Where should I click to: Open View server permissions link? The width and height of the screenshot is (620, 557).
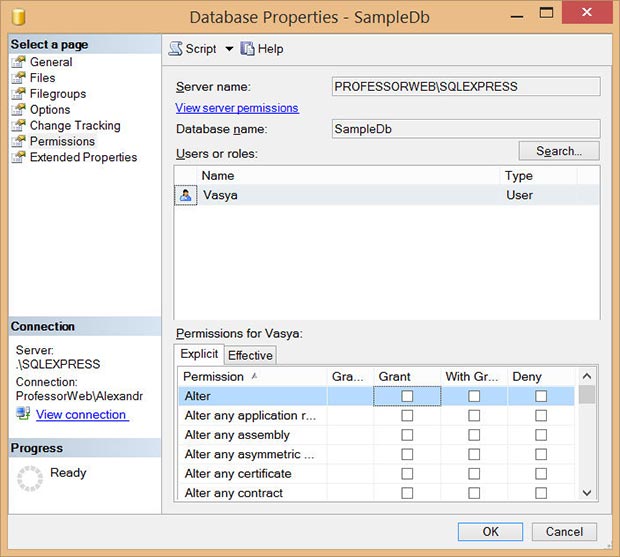pos(237,108)
